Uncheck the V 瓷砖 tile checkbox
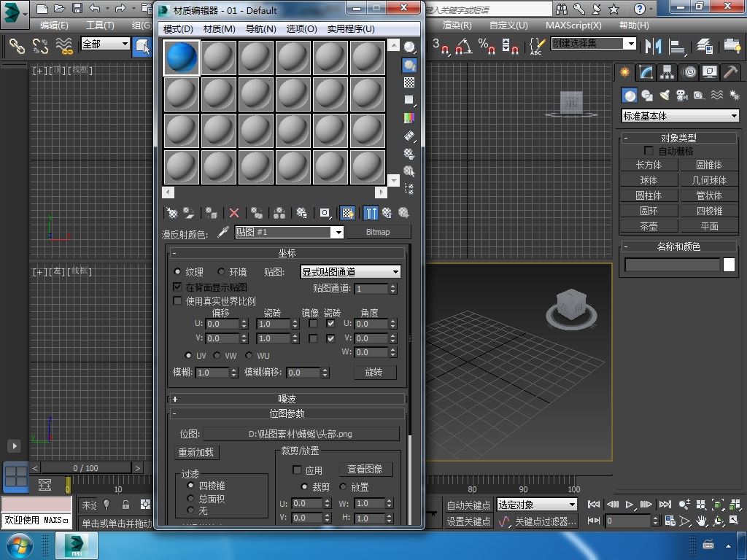The height and width of the screenshot is (560, 747). click(330, 338)
